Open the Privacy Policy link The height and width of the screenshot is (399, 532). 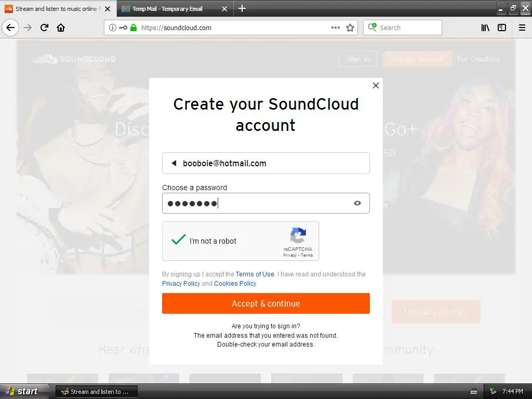pyautogui.click(x=181, y=283)
